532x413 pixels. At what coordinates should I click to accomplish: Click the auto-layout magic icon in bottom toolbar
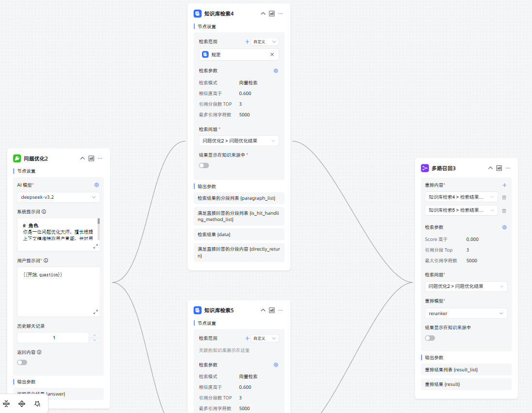[37, 403]
